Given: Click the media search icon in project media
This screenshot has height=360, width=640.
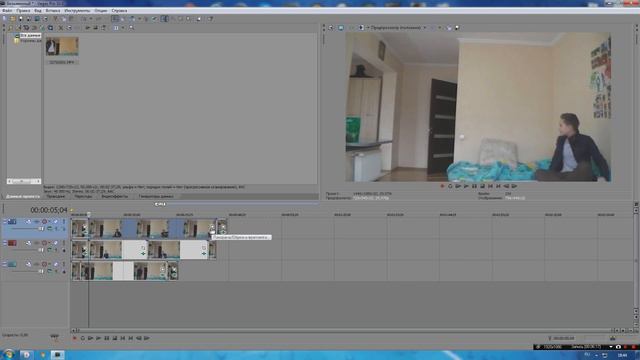Looking at the screenshot, I should point(131,28).
